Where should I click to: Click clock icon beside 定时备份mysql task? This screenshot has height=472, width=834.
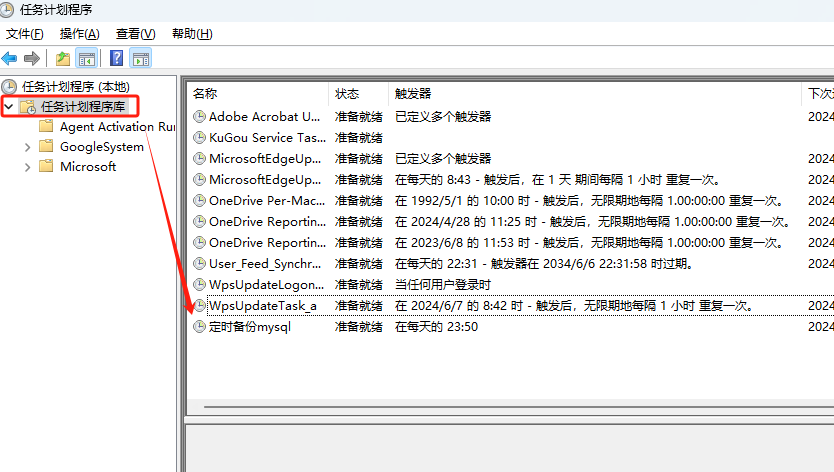(199, 327)
